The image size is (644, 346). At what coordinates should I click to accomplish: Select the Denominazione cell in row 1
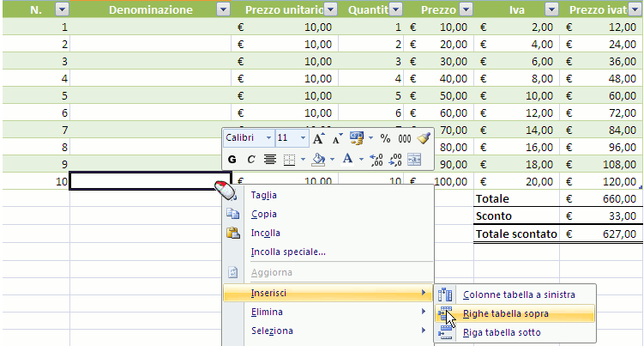(x=150, y=27)
